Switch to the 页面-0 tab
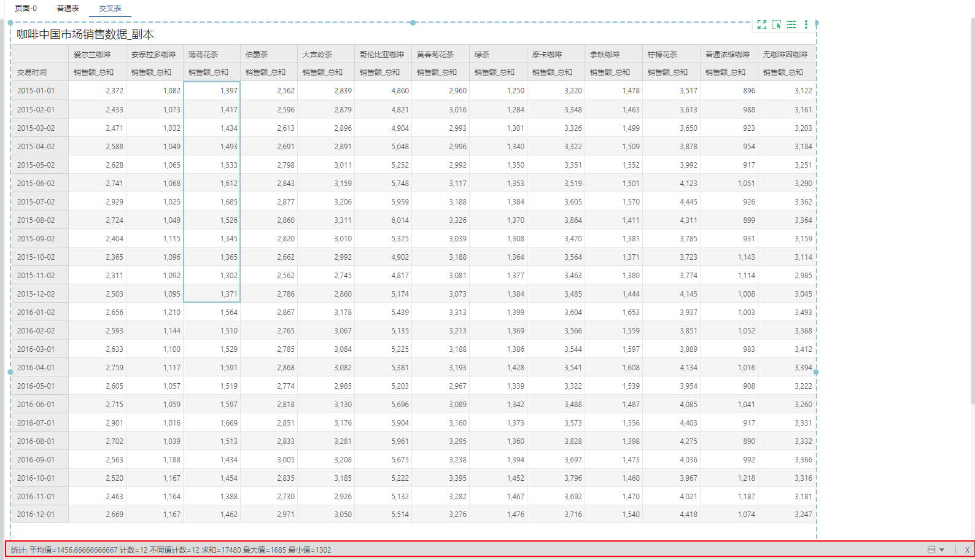 coord(26,9)
